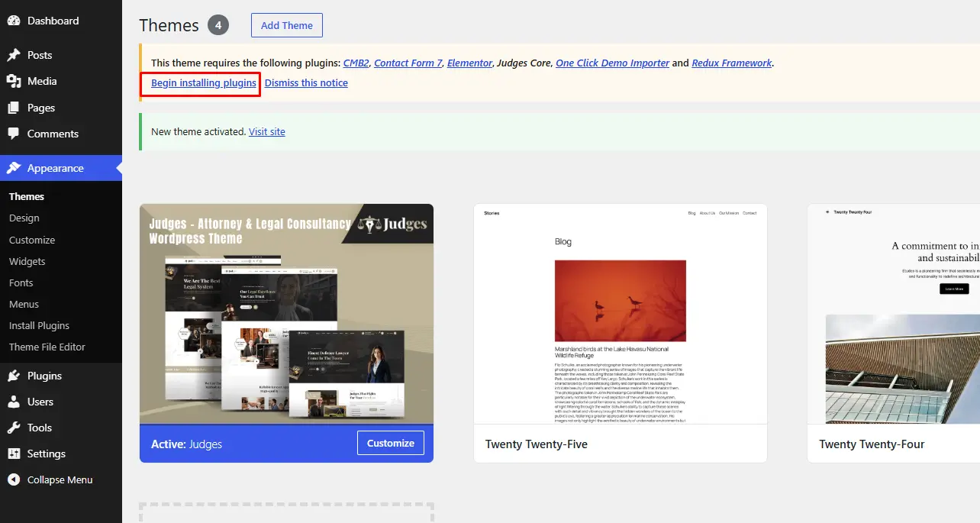Open the Settings menu label

[x=47, y=454]
